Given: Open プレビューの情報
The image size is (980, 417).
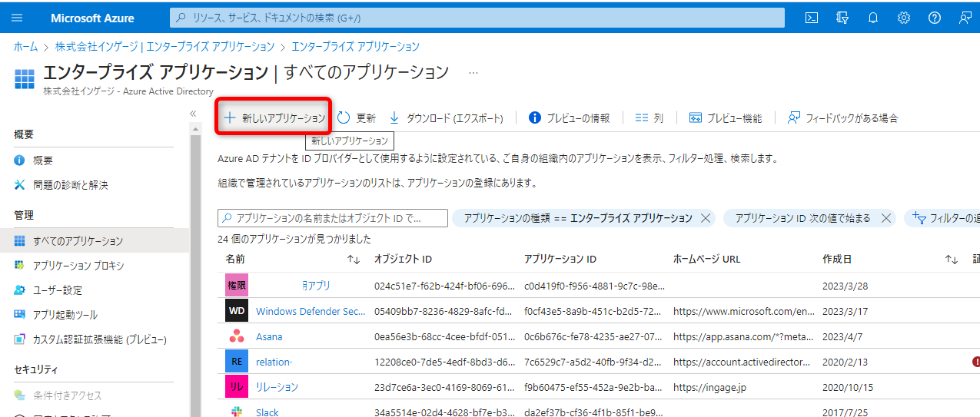Looking at the screenshot, I should point(570,118).
